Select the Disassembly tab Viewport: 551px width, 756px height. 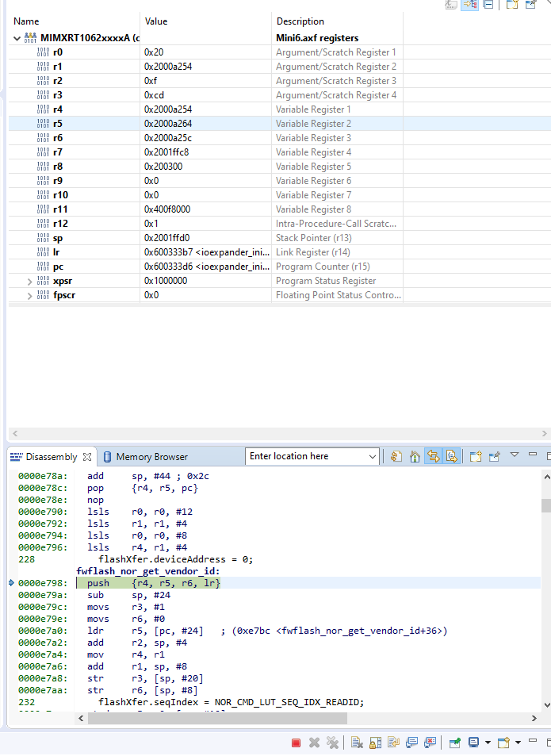coord(51,457)
